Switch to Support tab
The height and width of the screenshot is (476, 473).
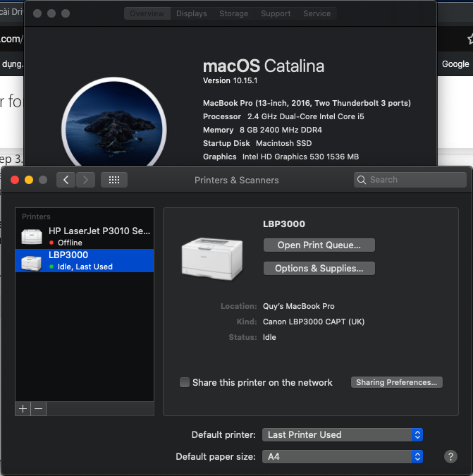[276, 13]
